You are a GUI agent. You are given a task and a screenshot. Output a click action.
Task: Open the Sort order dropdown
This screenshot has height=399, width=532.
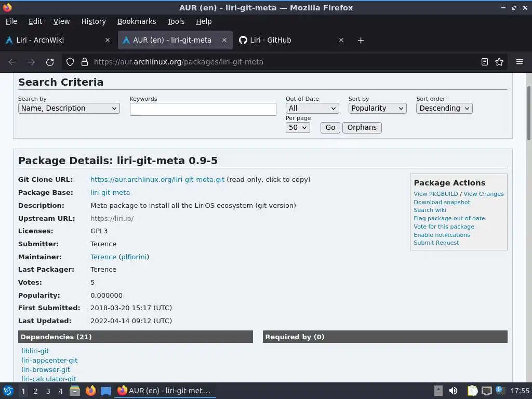444,108
